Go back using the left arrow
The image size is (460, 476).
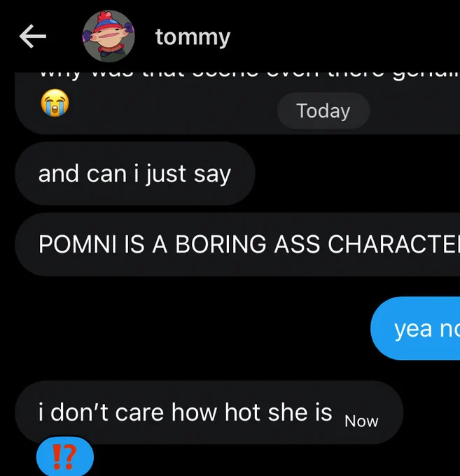[x=32, y=36]
